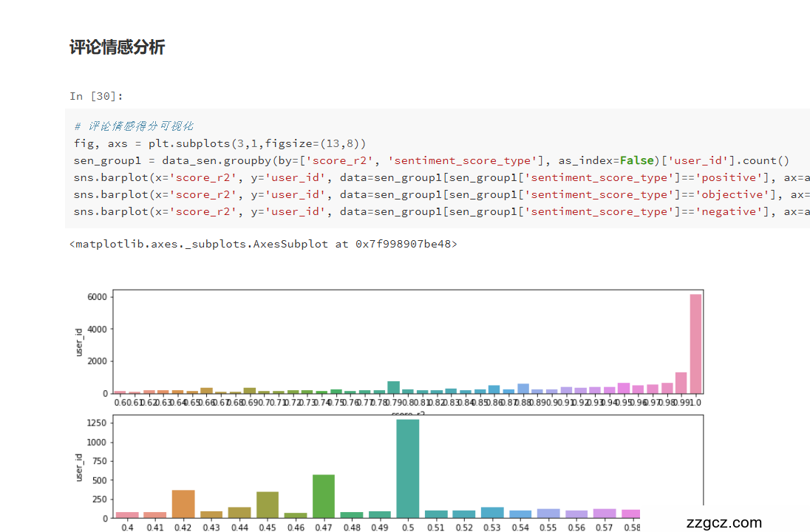Screen dimensions: 810x532
Task: Click the Chinese comment line in the code cell
Action: pos(134,126)
